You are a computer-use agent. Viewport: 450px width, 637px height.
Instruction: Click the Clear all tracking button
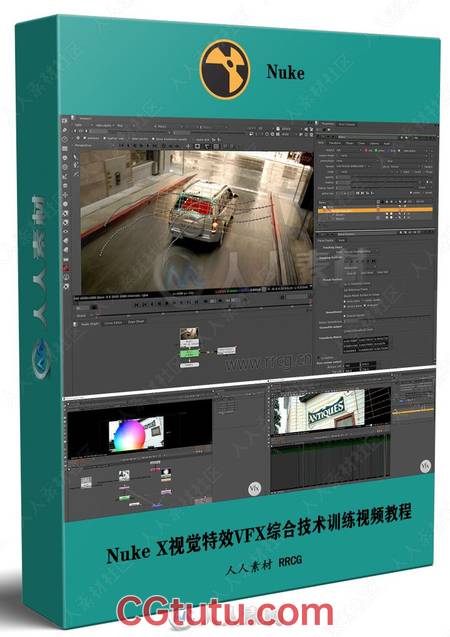coord(352,273)
